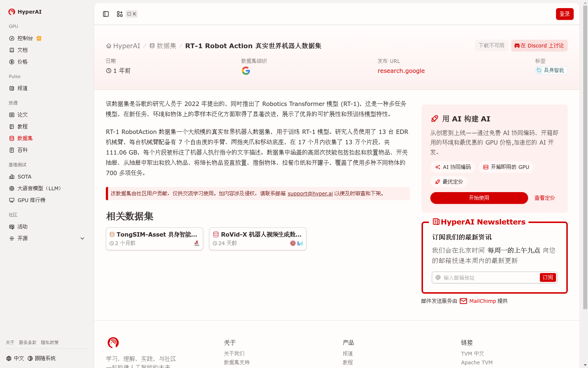
Task: Open 报道 footer link
Action: tap(348, 354)
